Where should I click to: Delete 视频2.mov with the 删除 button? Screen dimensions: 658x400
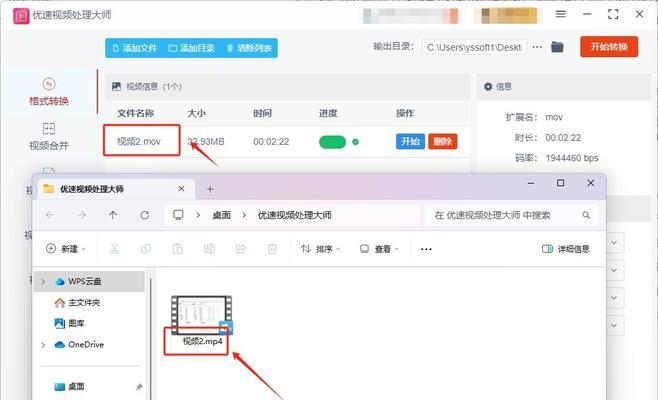click(x=442, y=141)
